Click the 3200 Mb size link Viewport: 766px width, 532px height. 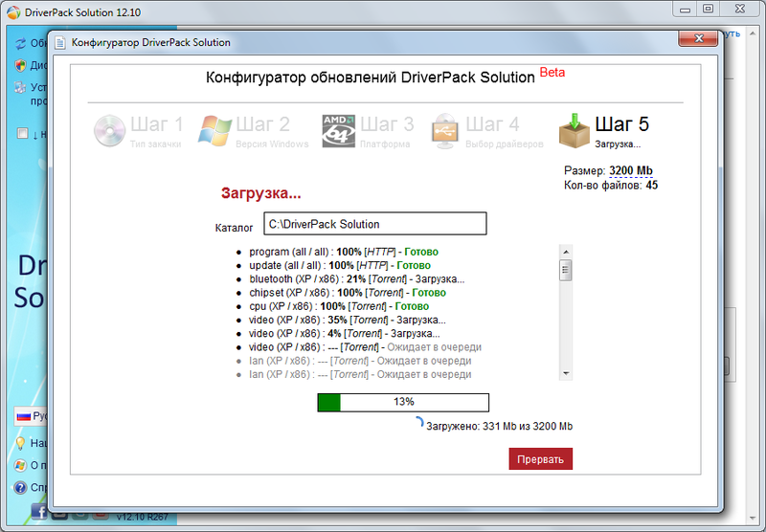pyautogui.click(x=631, y=171)
